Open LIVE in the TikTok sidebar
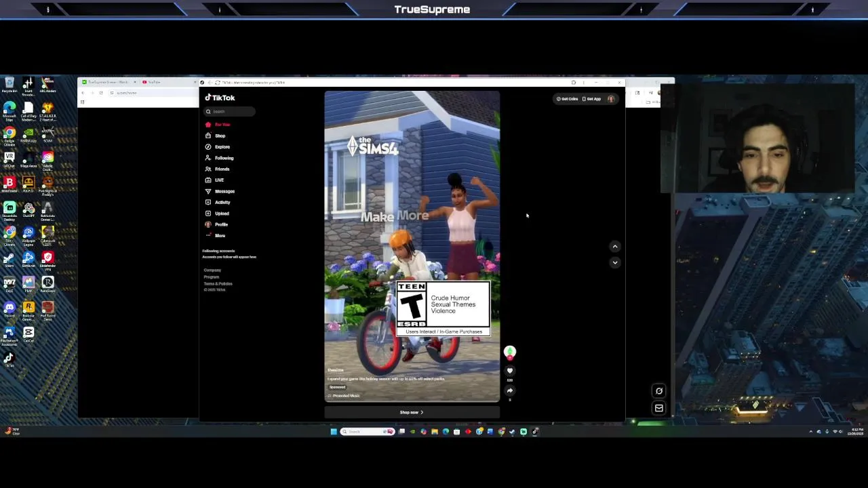The height and width of the screenshot is (488, 868). pyautogui.click(x=215, y=180)
